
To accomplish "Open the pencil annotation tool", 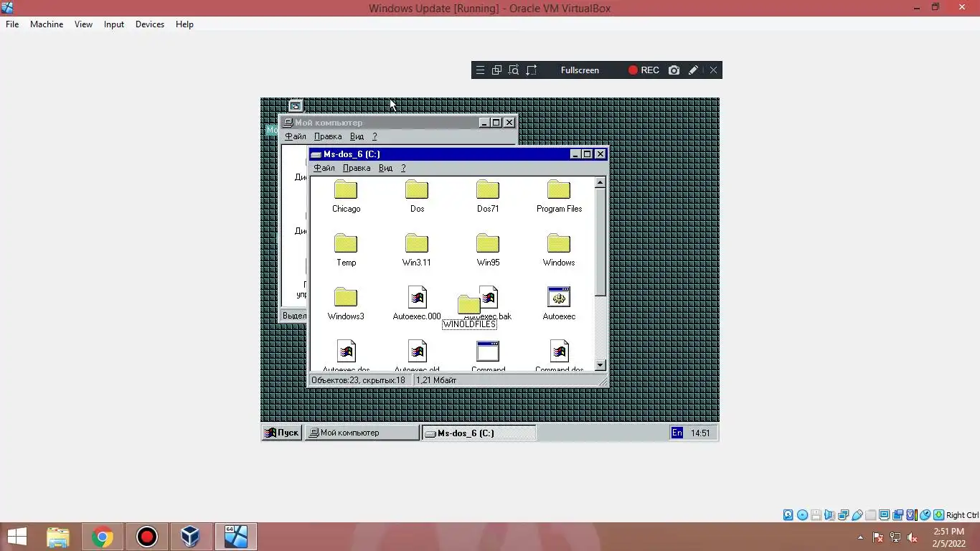I will [693, 70].
